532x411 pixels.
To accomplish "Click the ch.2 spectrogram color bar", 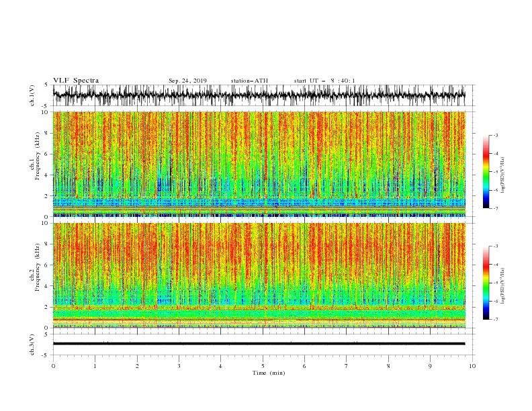I will point(486,283).
